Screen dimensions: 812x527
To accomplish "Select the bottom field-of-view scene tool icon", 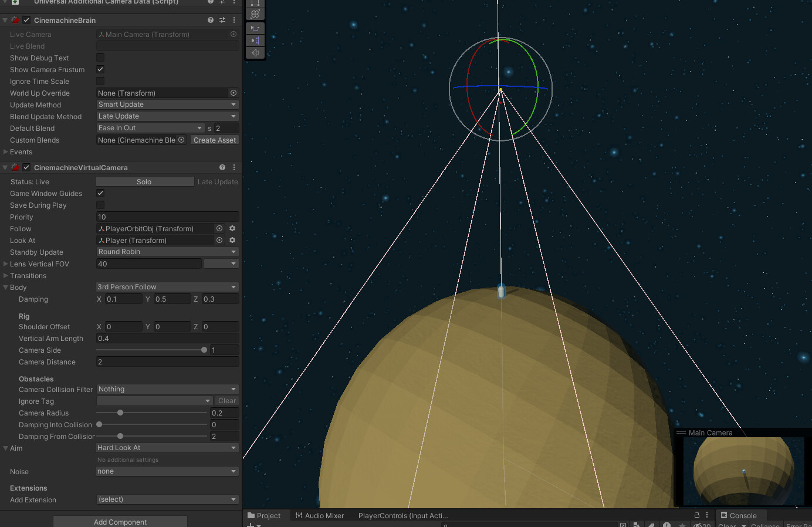I will pyautogui.click(x=255, y=53).
